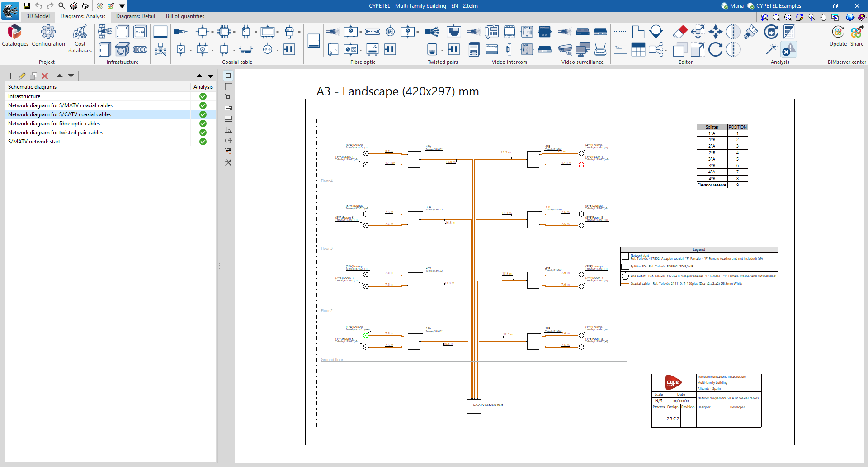The height and width of the screenshot is (467, 868).
Task: Delete schematic diagram with red X
Action: [45, 76]
